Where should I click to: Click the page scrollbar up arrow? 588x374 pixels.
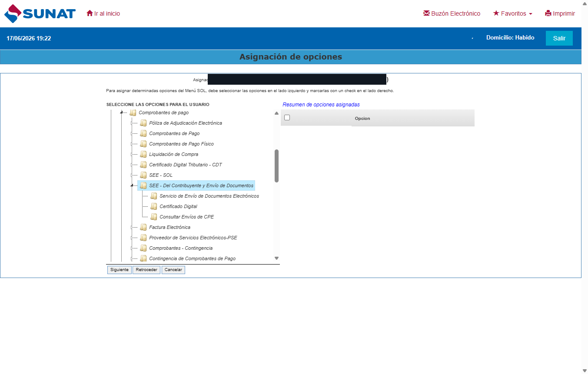click(x=585, y=3)
